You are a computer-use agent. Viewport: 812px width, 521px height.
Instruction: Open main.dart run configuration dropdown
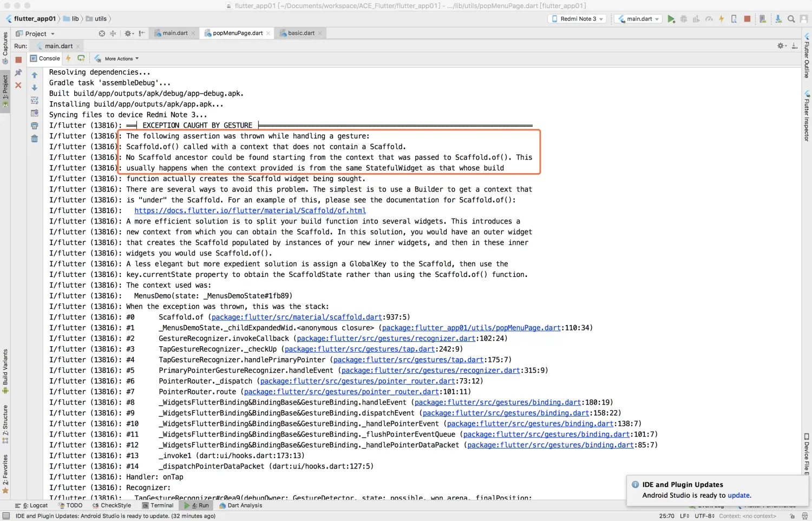pos(639,19)
